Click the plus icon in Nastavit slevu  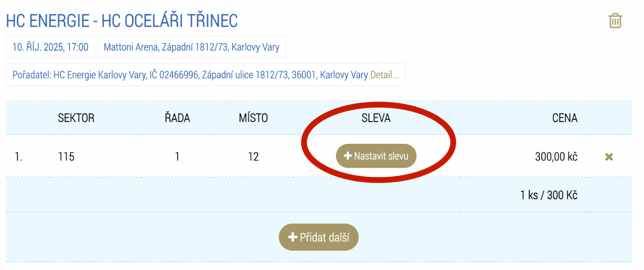348,156
